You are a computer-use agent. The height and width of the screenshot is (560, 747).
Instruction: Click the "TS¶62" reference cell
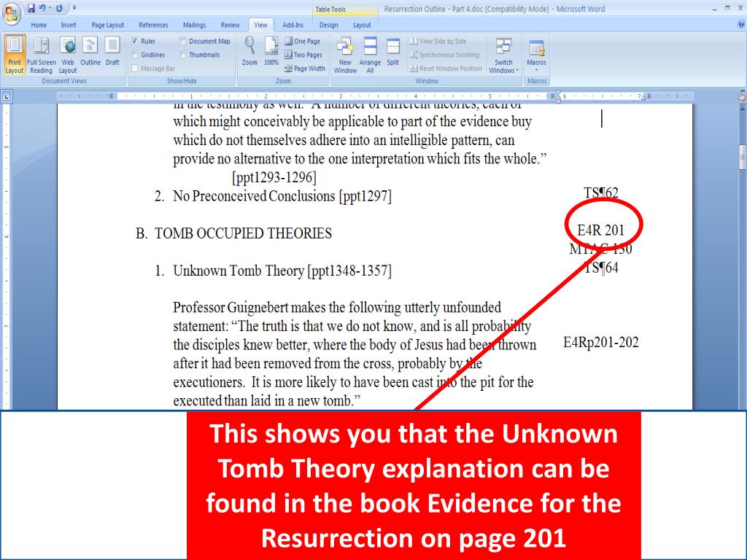pyautogui.click(x=601, y=192)
